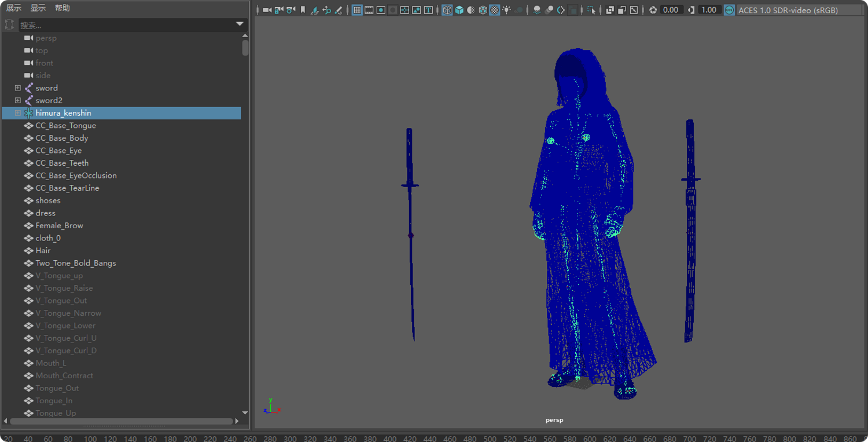Click the Gamma value field 1.00
The height and width of the screenshot is (442, 868).
coord(709,10)
